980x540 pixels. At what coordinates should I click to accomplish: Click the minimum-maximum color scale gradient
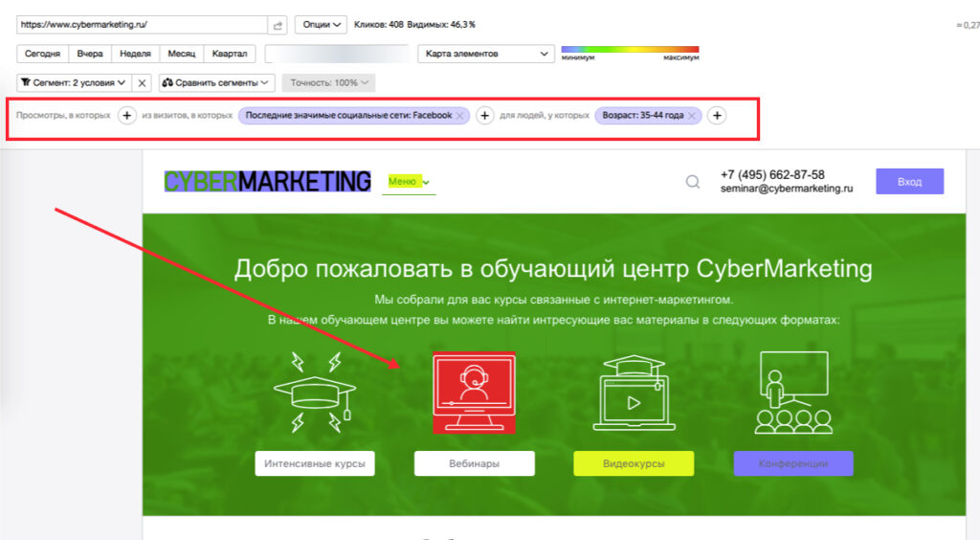click(x=630, y=50)
